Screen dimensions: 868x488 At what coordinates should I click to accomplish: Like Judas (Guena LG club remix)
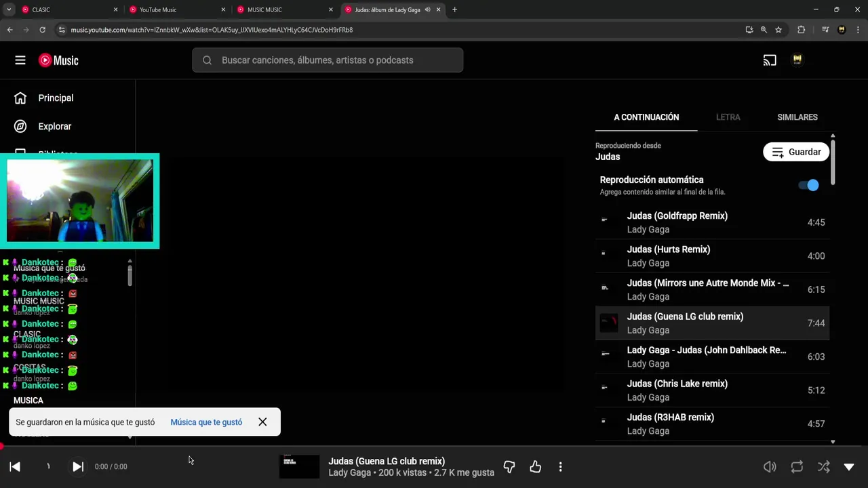pyautogui.click(x=536, y=466)
